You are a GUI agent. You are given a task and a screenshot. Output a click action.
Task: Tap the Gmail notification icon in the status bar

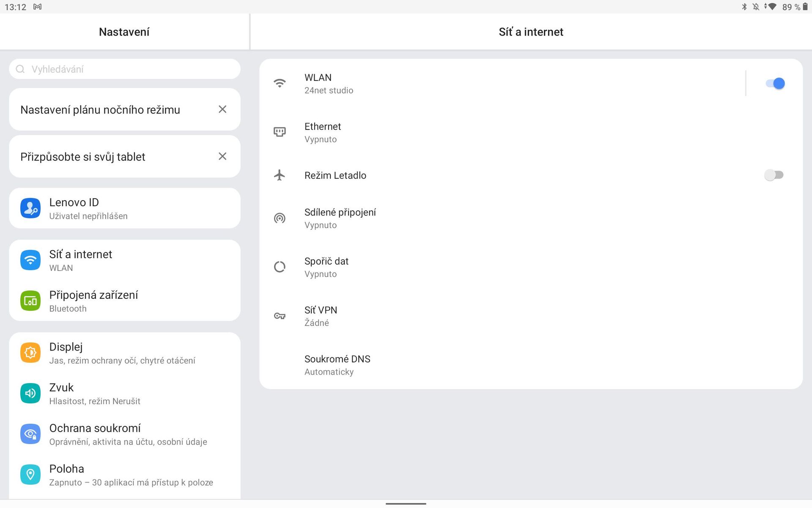point(37,7)
